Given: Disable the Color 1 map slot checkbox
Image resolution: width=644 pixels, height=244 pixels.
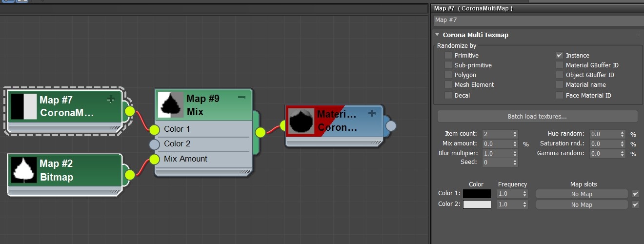Looking at the screenshot, I should (x=635, y=194).
